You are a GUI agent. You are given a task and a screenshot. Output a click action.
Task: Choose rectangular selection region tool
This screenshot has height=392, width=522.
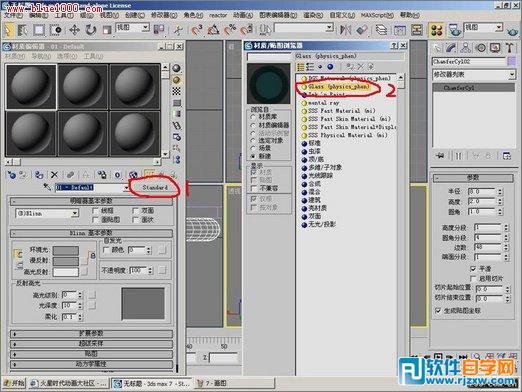tap(39, 30)
